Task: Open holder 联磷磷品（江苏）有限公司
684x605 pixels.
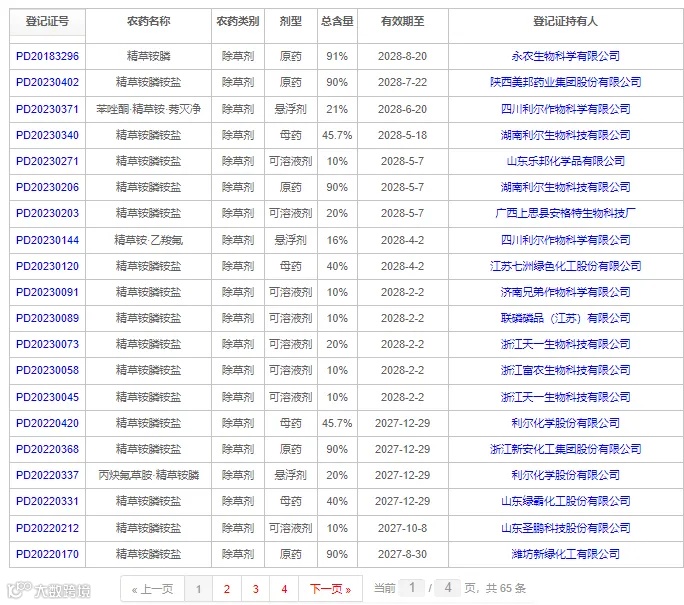Action: [x=566, y=318]
